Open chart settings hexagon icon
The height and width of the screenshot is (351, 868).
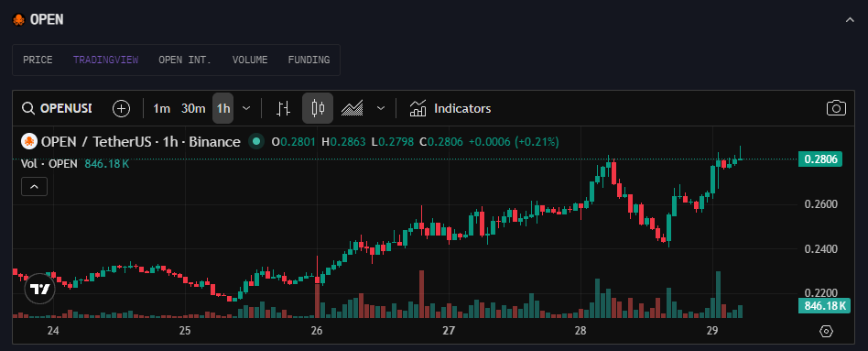pos(826,332)
